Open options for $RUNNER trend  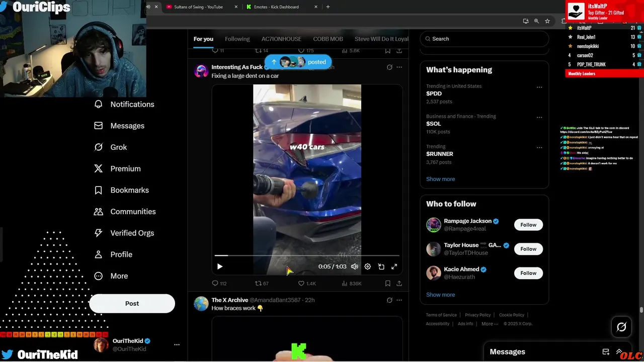[539, 147]
